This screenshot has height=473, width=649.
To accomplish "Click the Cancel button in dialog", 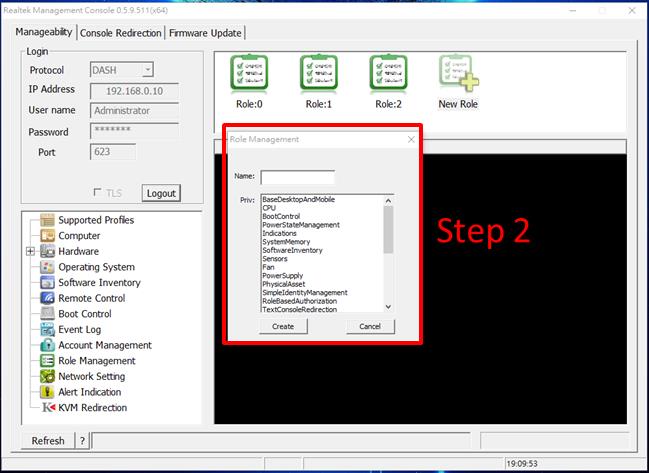I will point(370,327).
